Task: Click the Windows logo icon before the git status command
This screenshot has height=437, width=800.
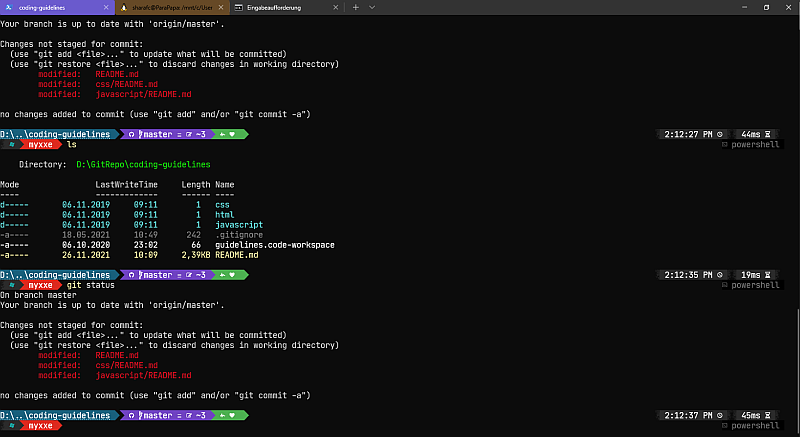Action: click(12, 285)
